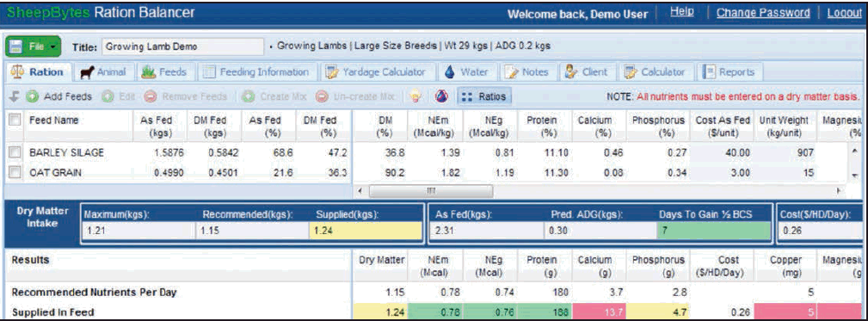
Task: Click the multicolored pyramid icon in the toolbar
Action: tap(441, 96)
